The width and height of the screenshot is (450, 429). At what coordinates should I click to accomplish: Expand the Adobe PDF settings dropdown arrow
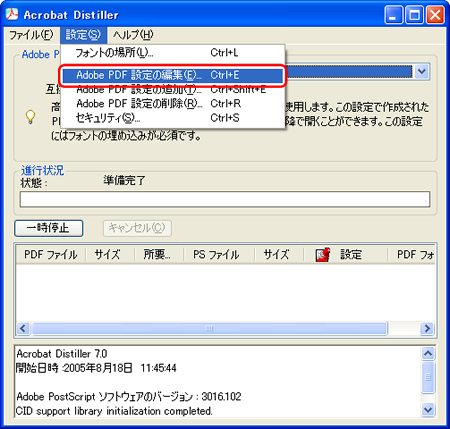coord(422,72)
